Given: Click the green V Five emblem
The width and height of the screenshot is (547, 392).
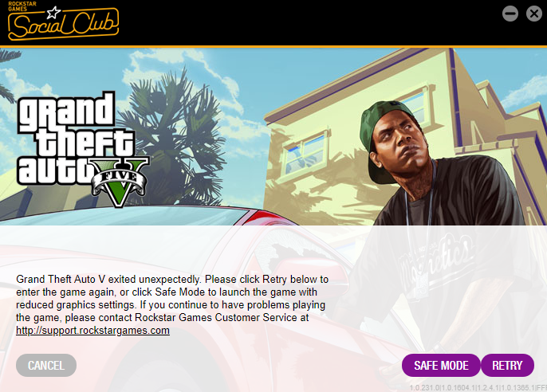Looking at the screenshot, I should point(120,181).
